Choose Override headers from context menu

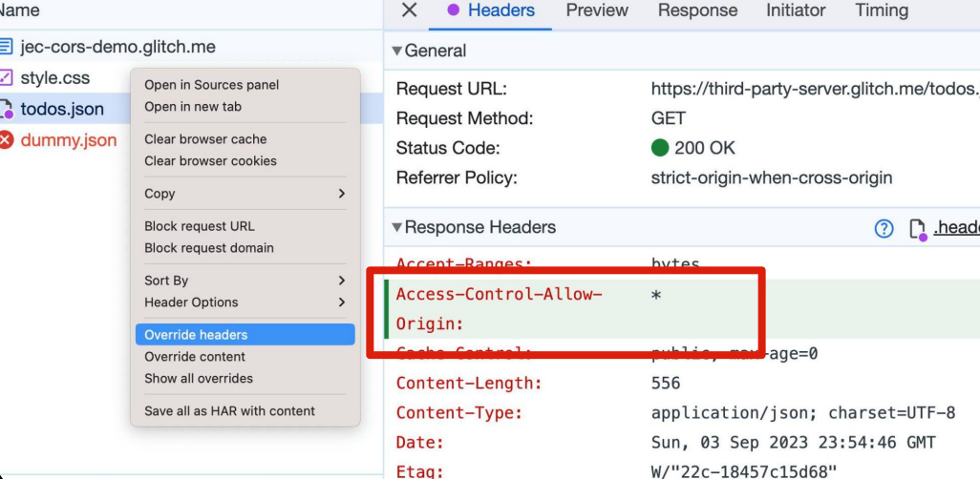pos(196,335)
